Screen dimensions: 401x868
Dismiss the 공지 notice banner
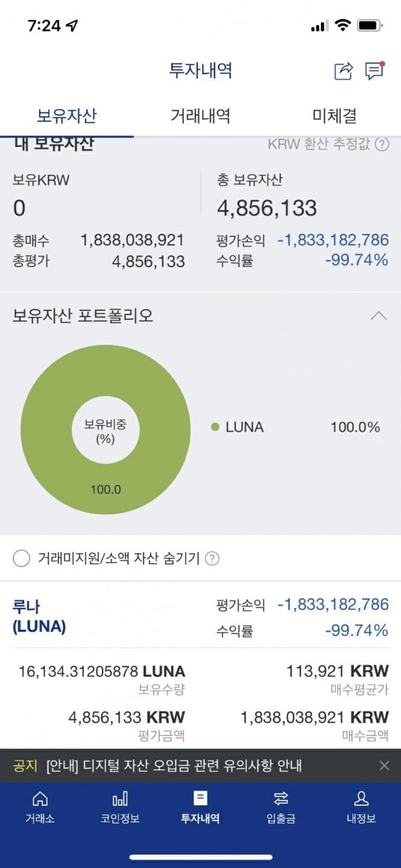tap(384, 766)
